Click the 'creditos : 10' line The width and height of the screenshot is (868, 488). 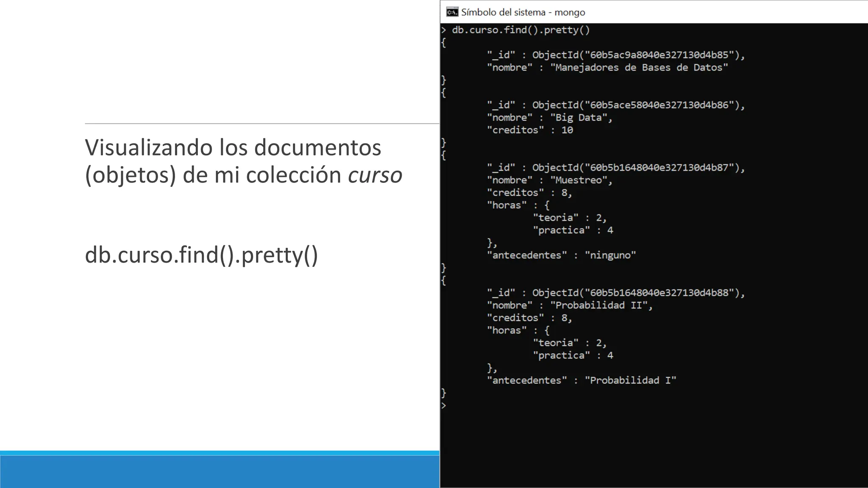coord(530,130)
